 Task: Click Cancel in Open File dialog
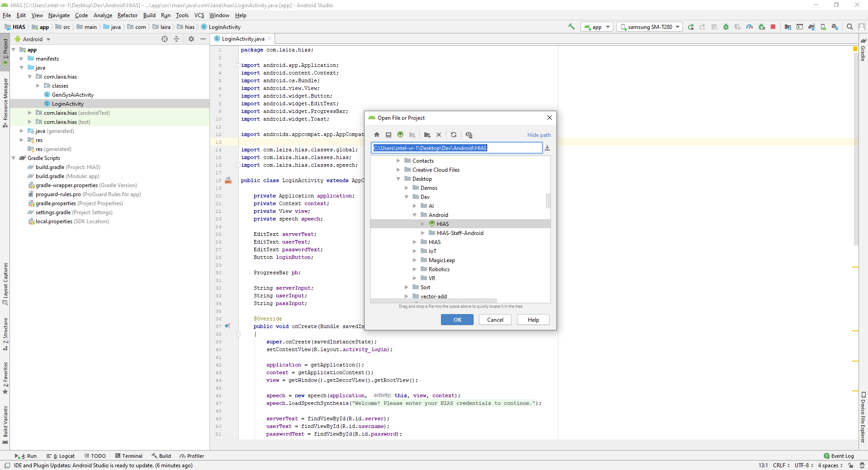[x=495, y=320]
